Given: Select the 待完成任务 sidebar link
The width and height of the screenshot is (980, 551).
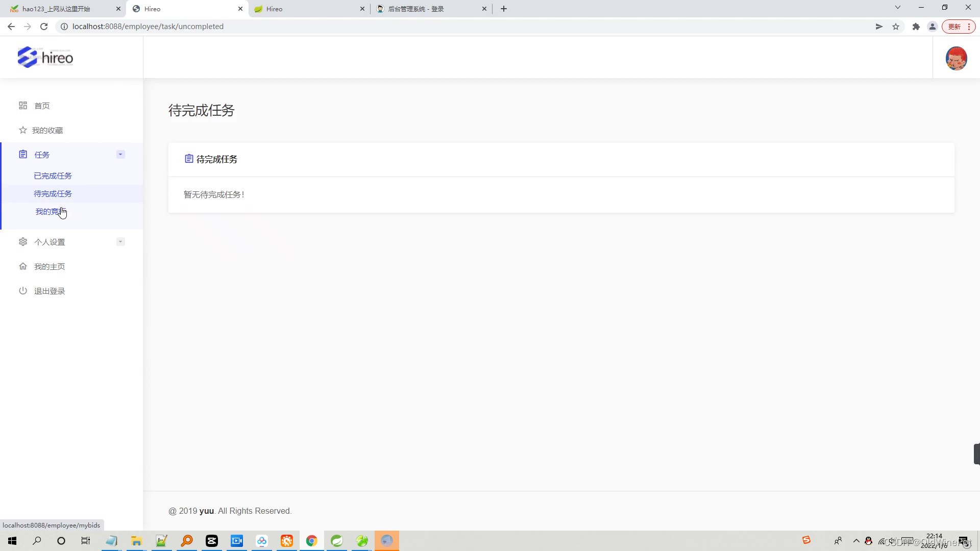Looking at the screenshot, I should [x=53, y=194].
